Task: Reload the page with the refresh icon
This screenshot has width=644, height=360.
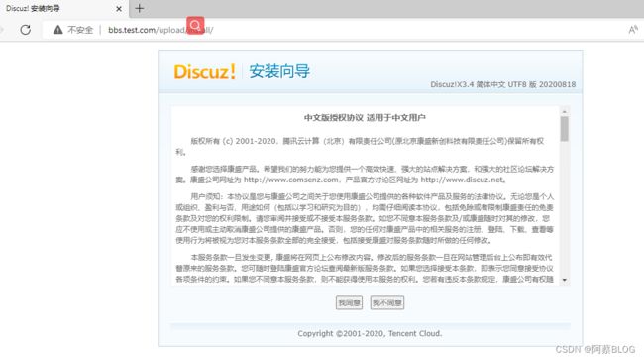Action: pos(26,30)
